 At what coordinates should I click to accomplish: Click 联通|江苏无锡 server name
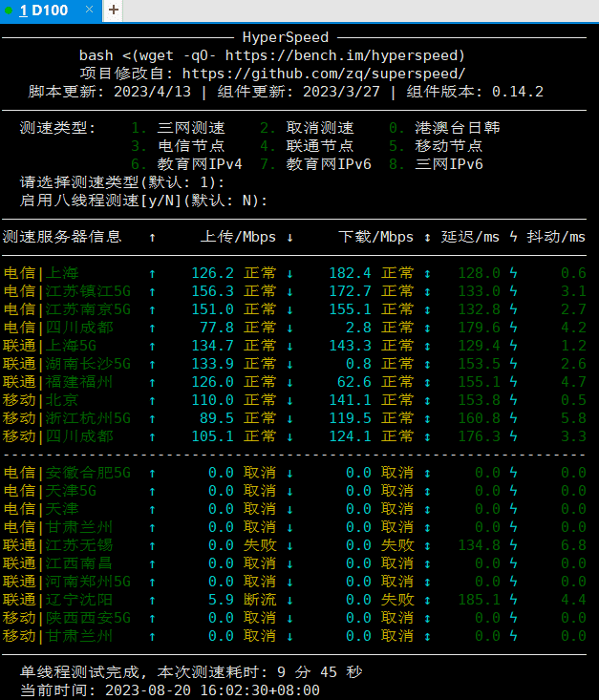tap(58, 545)
